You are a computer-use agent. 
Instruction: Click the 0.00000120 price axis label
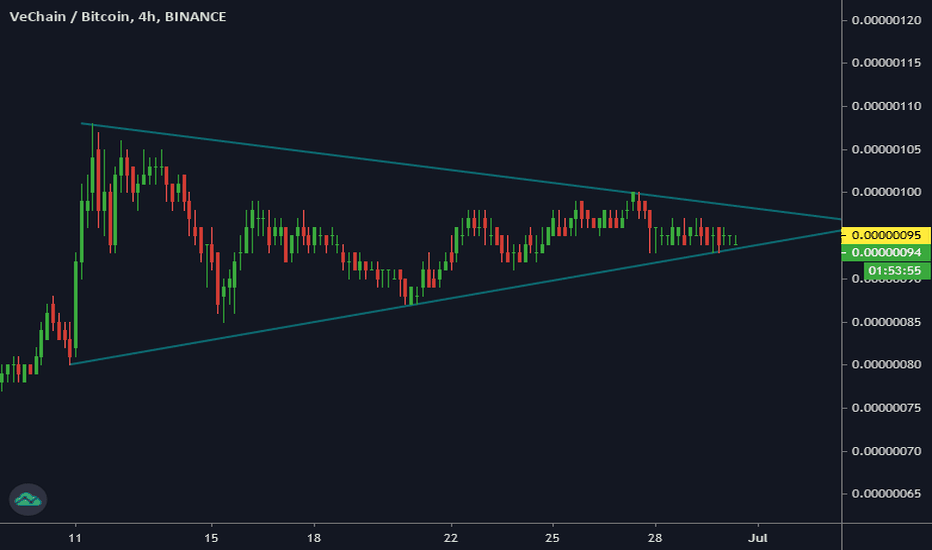[886, 20]
